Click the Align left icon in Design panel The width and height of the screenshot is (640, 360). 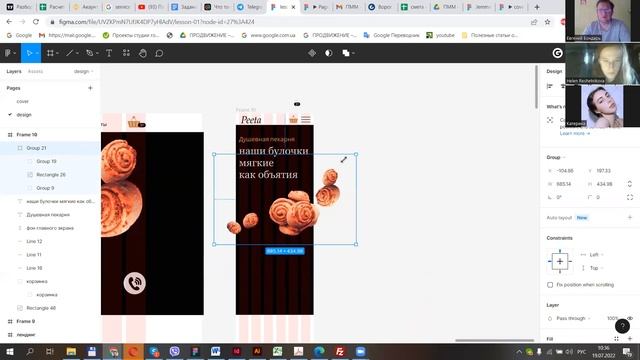(x=550, y=86)
